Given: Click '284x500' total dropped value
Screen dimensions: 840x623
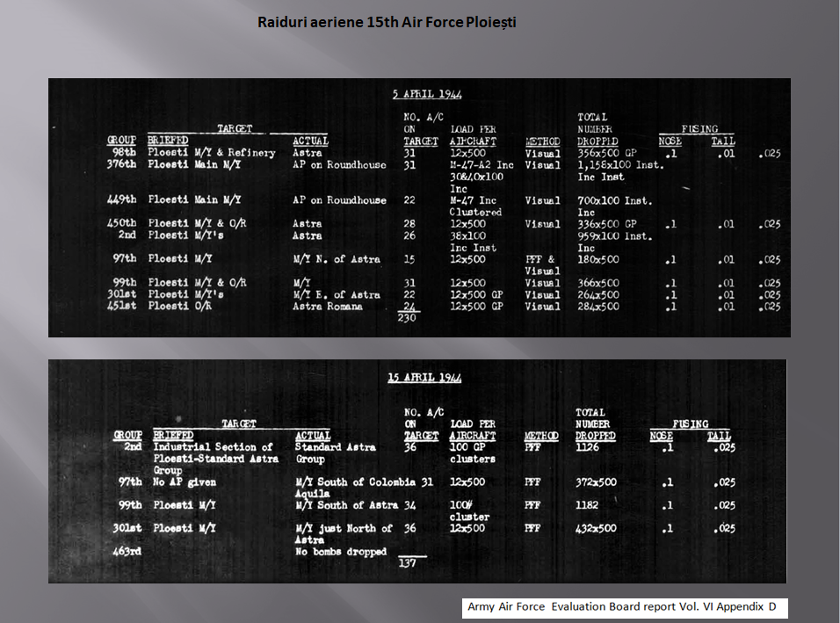Looking at the screenshot, I should 597,307.
